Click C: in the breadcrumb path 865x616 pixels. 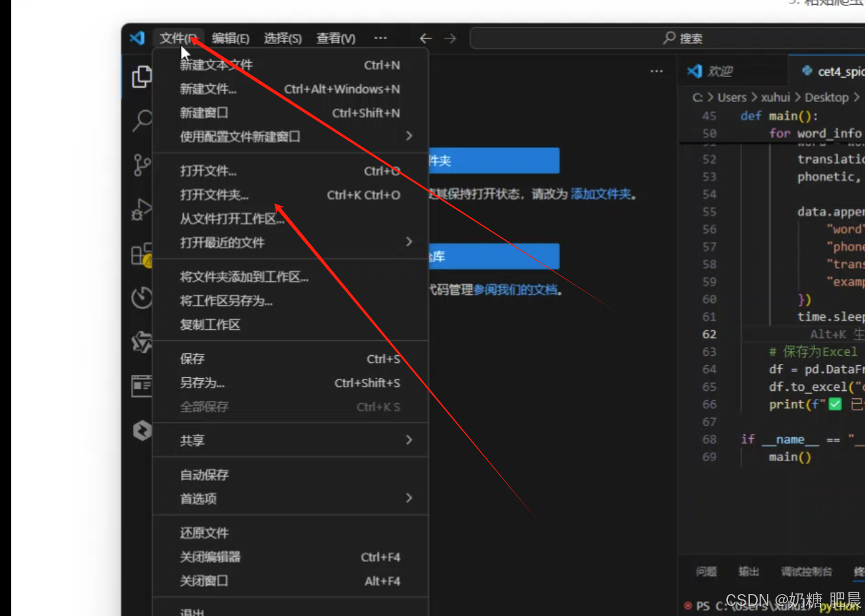697,97
